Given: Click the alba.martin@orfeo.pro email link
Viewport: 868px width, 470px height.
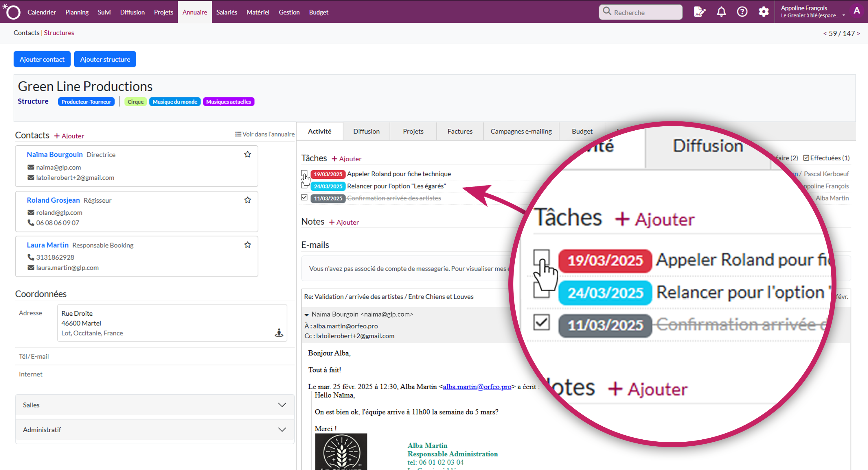Looking at the screenshot, I should pos(477,386).
